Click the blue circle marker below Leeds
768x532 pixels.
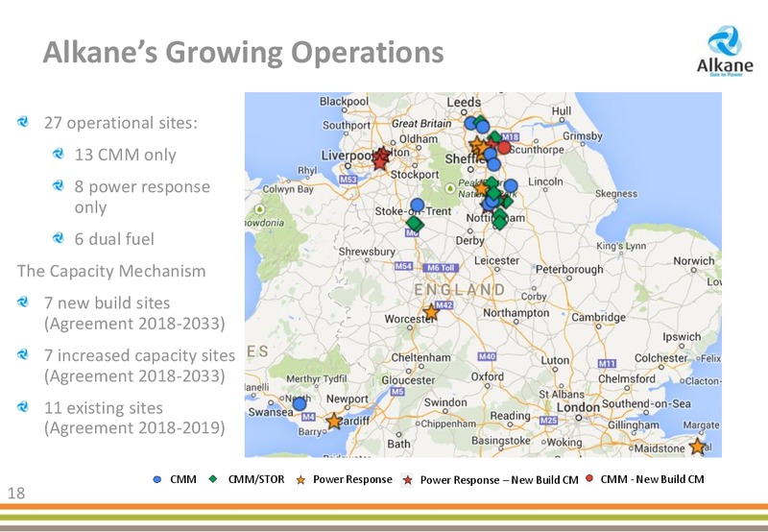(x=470, y=123)
